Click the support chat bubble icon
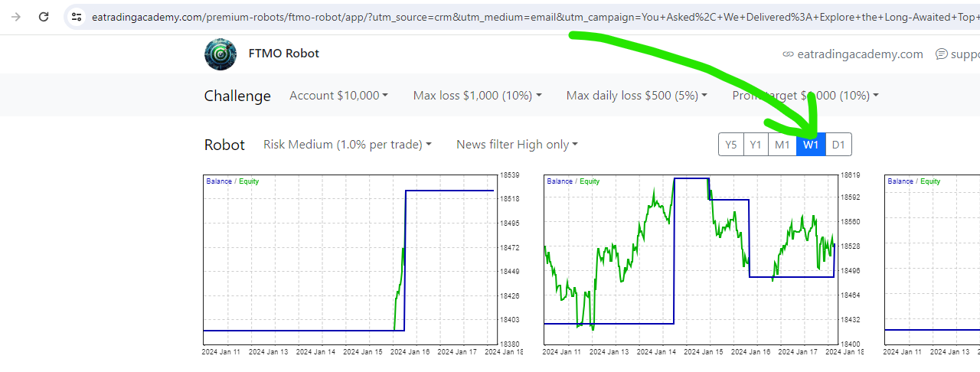The height and width of the screenshot is (372, 980). coord(941,54)
